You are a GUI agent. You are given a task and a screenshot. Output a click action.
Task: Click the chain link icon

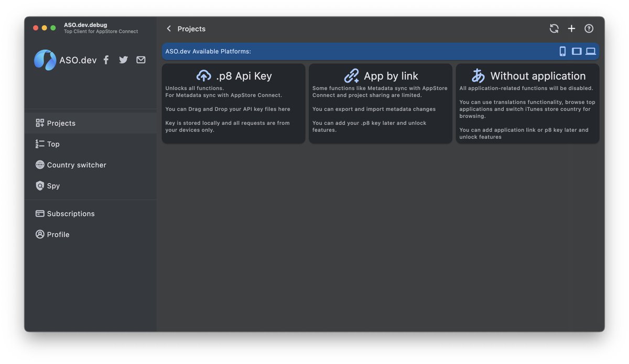(352, 76)
